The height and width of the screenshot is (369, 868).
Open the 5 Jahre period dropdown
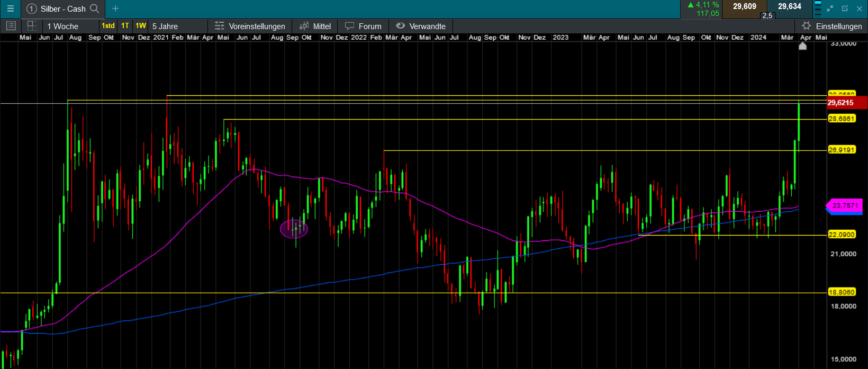coord(178,26)
